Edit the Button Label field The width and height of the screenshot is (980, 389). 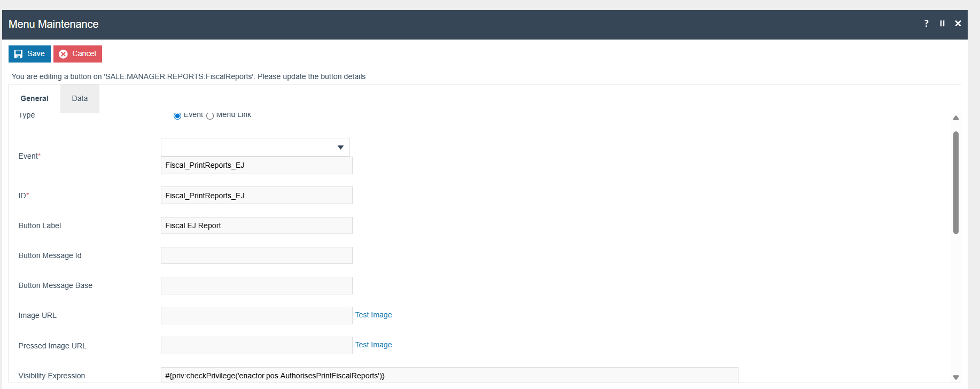[256, 225]
